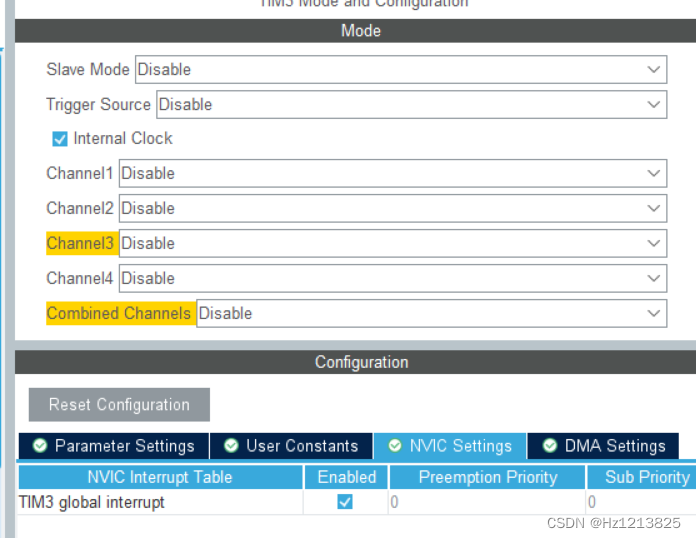Click DMA Settings green check icon

pyautogui.click(x=550, y=445)
